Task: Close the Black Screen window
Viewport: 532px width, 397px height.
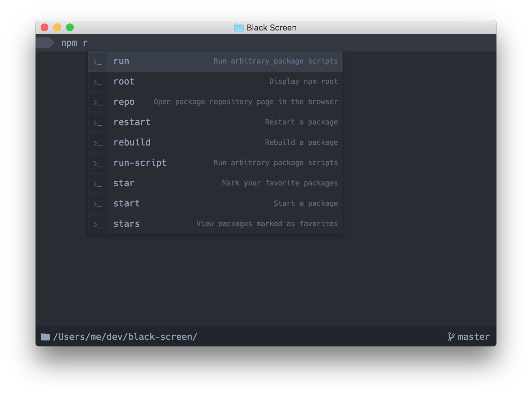Action: pyautogui.click(x=44, y=28)
